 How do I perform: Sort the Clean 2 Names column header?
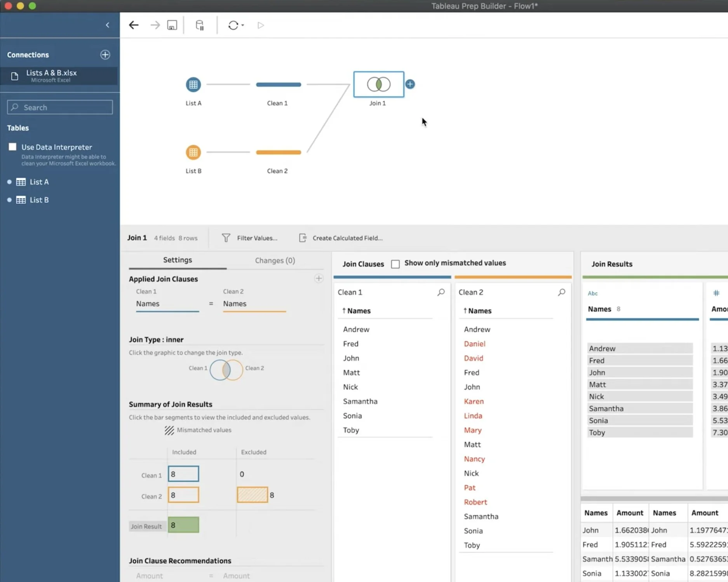point(477,311)
